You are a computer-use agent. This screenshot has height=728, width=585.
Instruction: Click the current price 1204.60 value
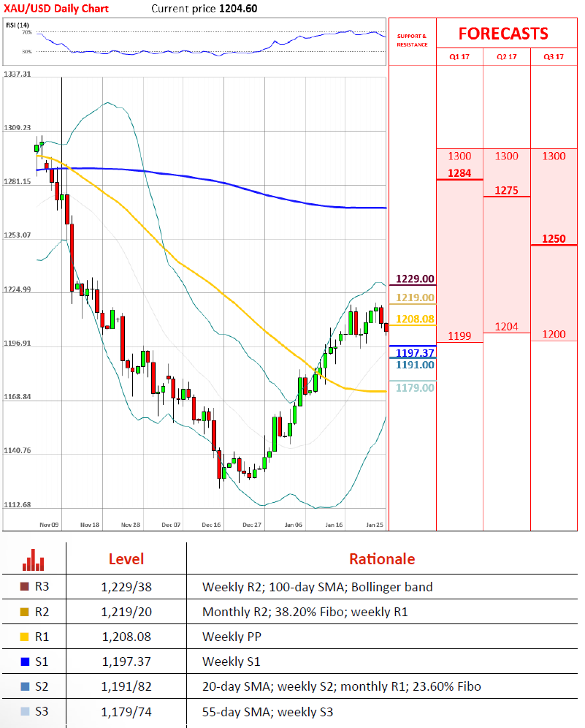point(238,8)
